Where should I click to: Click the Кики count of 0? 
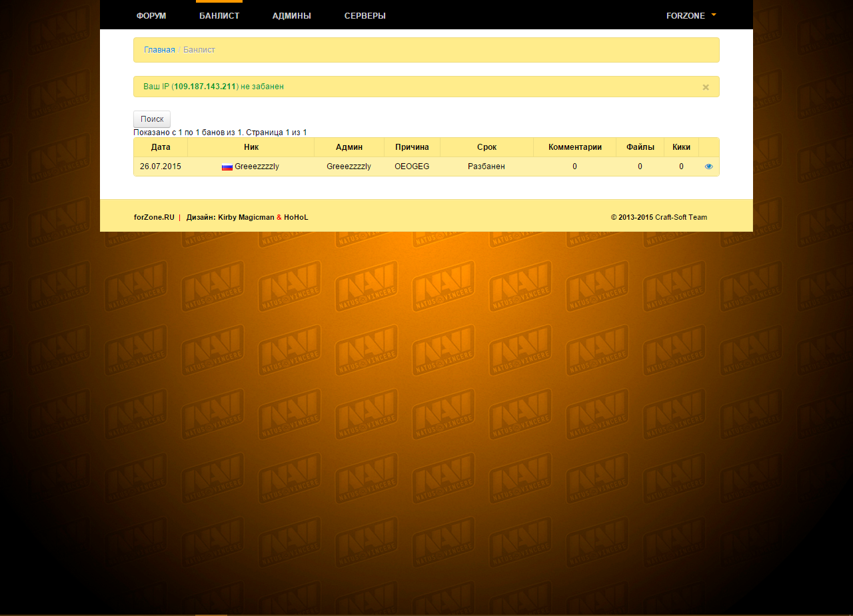[682, 166]
